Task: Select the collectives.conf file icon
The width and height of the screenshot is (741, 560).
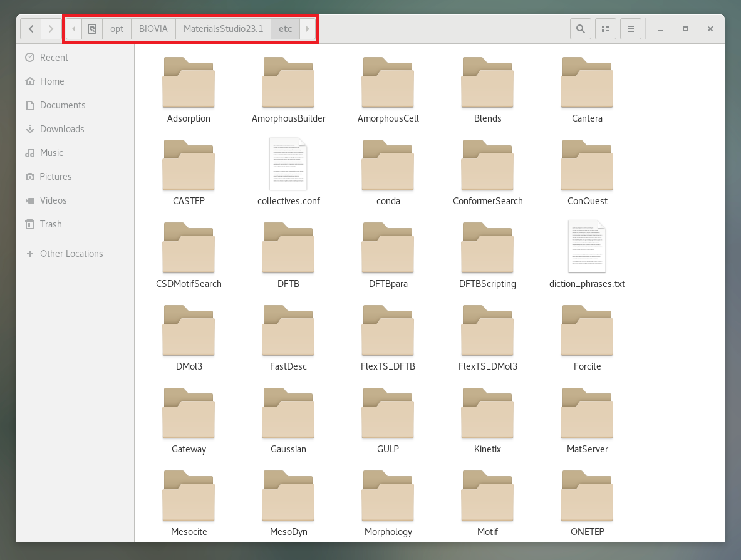Action: 288,164
